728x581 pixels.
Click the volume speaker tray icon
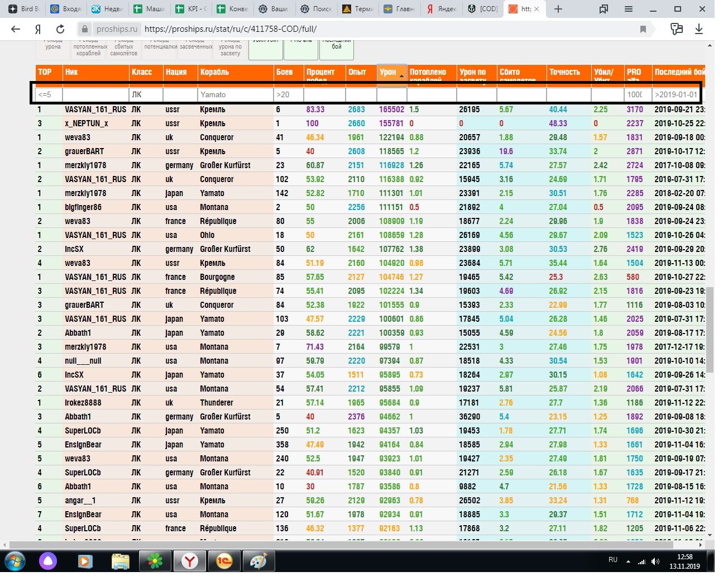point(655,561)
